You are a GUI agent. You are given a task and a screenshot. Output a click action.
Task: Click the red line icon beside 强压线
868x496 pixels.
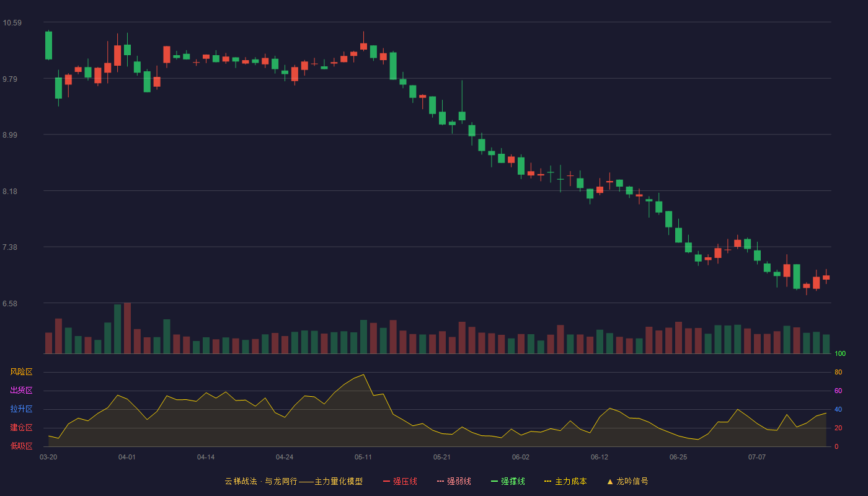(x=386, y=481)
